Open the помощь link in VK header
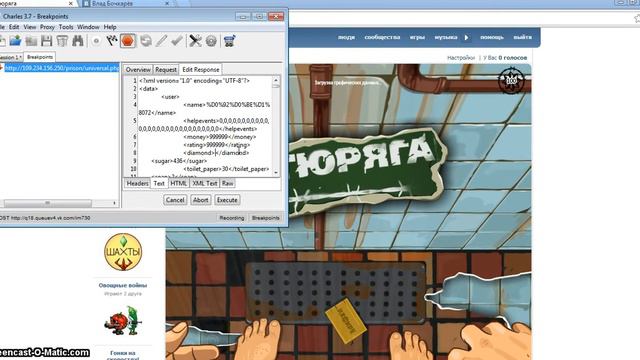Viewport: 640px width, 360px height. point(492,37)
